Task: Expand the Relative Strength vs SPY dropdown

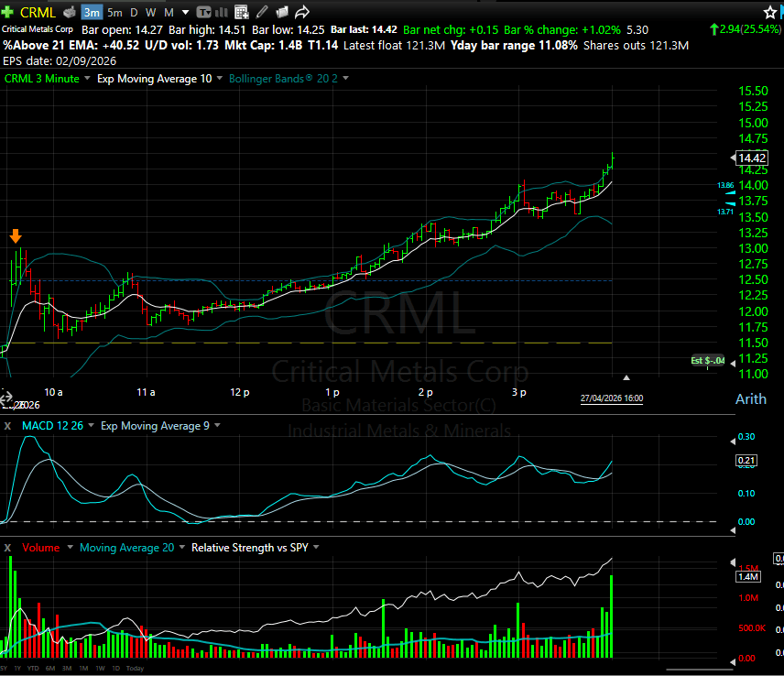Action: (316, 548)
